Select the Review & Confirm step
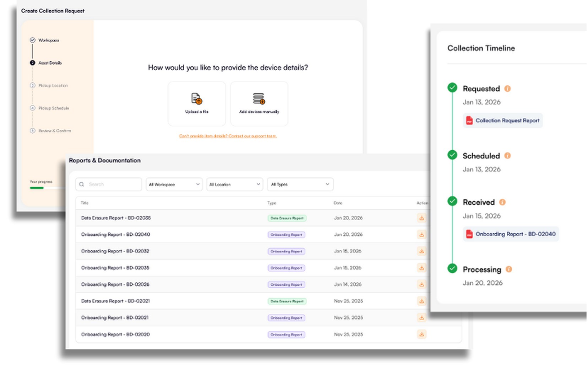 tap(50, 131)
